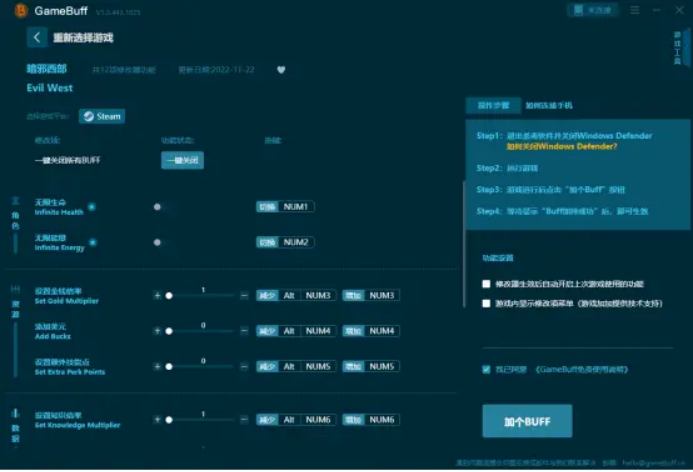
Task: Open the hamburger menu in title bar
Action: (635, 10)
